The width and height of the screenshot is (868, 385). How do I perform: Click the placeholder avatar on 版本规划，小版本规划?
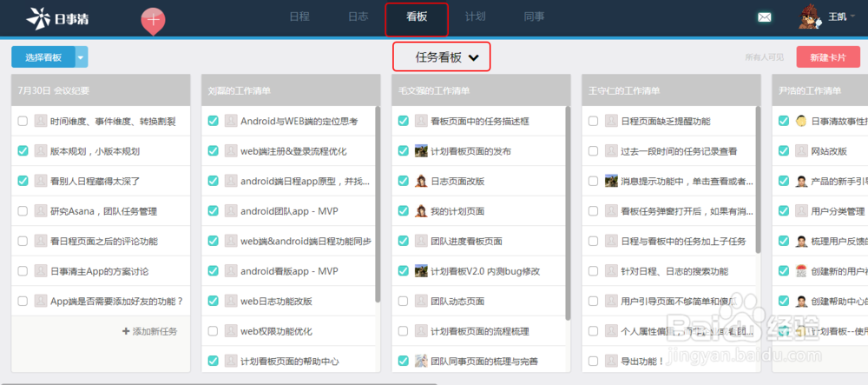[41, 150]
